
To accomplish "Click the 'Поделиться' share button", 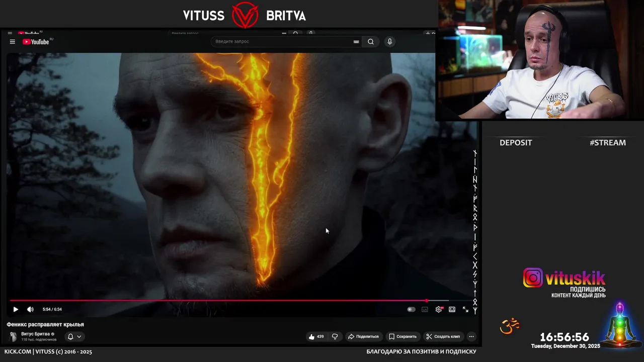I will (x=363, y=336).
